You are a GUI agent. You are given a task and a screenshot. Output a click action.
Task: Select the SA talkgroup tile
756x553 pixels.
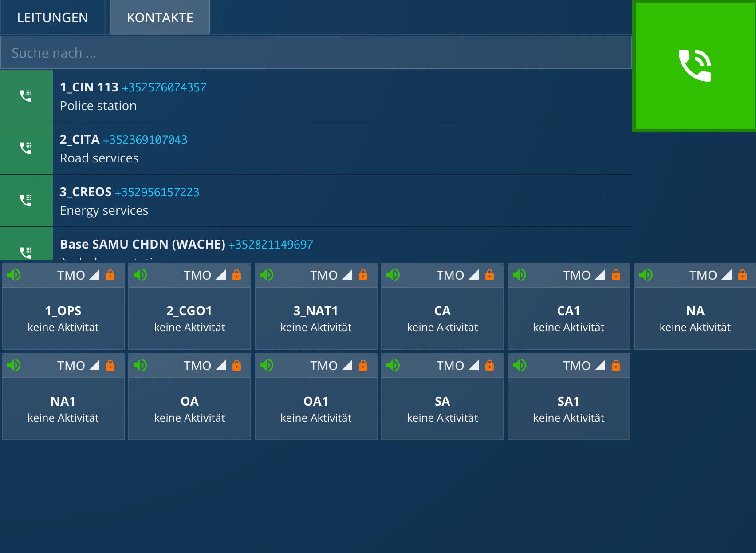click(442, 409)
